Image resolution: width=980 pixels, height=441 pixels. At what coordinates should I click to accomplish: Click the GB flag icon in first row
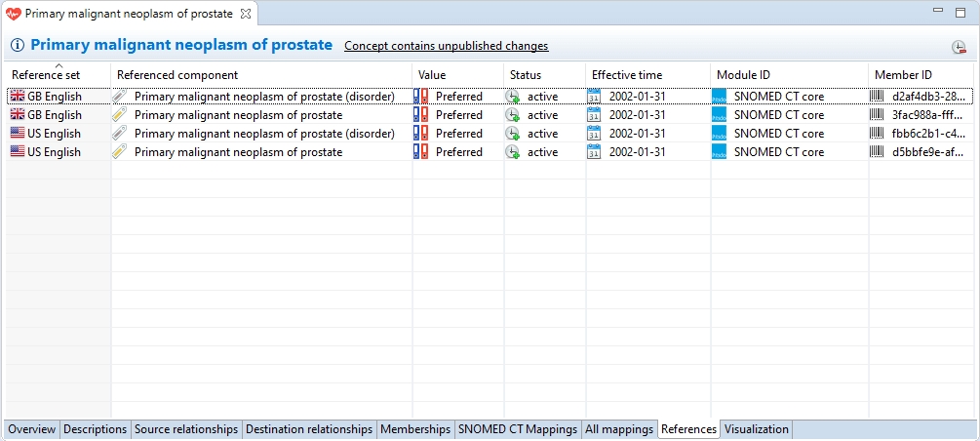point(18,97)
